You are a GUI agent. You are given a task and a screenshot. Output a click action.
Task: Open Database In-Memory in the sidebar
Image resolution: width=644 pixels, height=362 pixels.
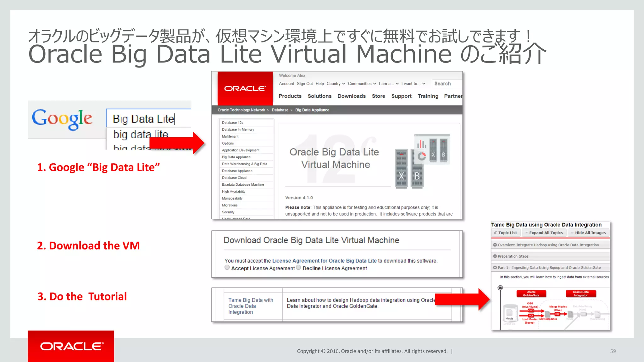coord(246,129)
